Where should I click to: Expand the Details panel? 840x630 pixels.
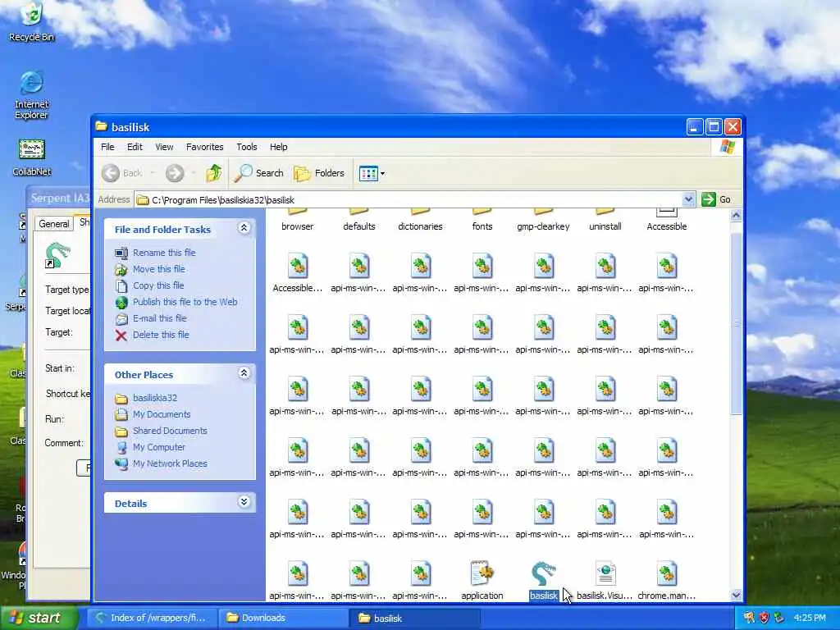(244, 502)
